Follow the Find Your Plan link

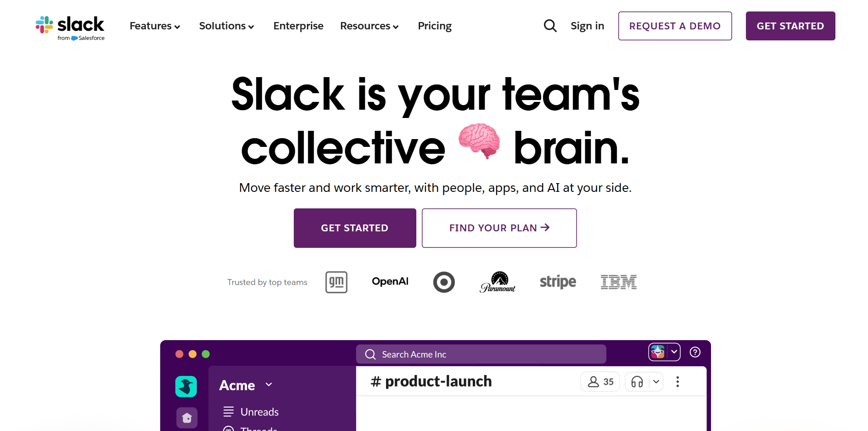click(499, 228)
